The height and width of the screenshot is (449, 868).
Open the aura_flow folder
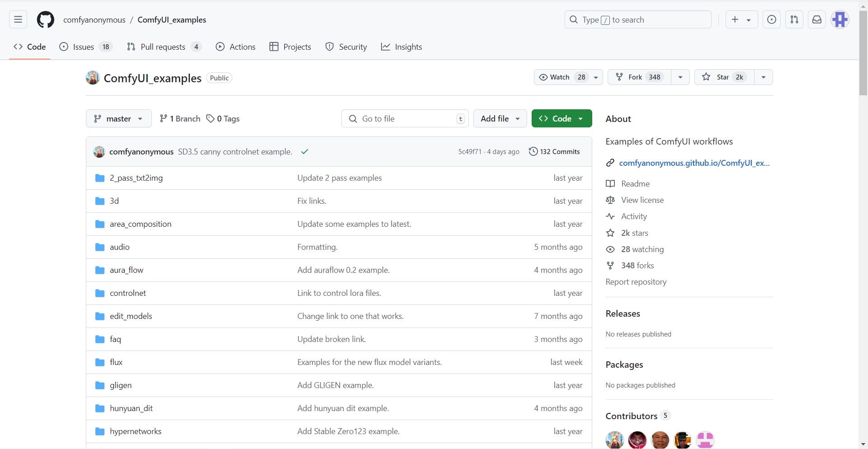click(x=127, y=270)
